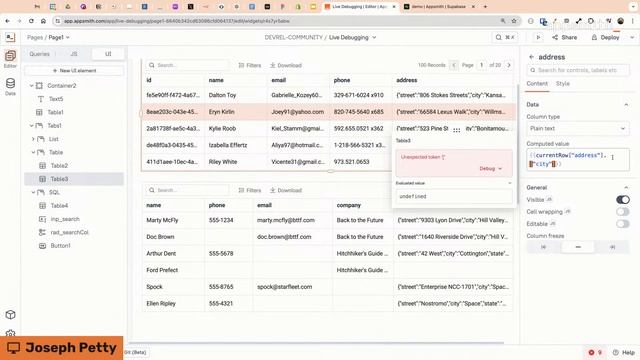Freeze column to the right
This screenshot has width=640, height=360.
click(612, 247)
